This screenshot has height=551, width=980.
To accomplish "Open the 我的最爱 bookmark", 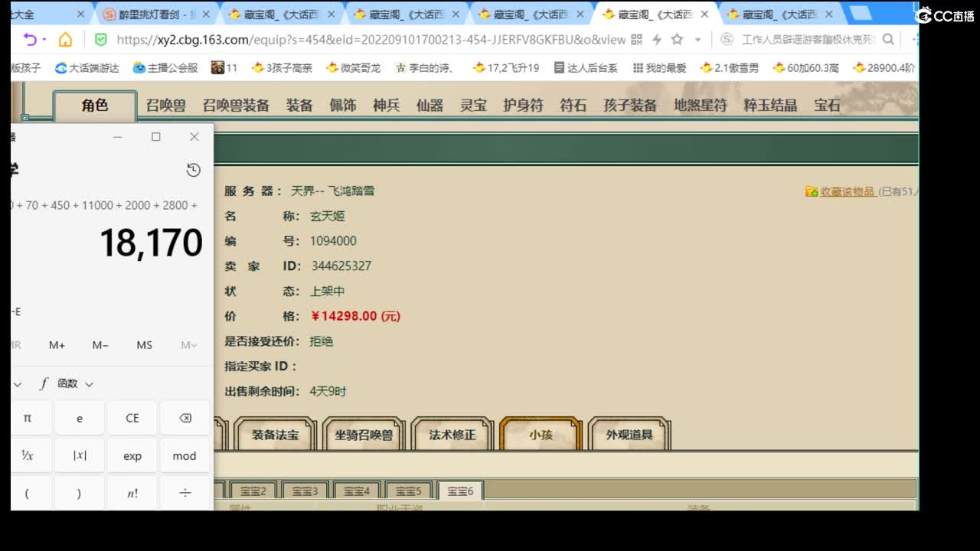I will [660, 68].
